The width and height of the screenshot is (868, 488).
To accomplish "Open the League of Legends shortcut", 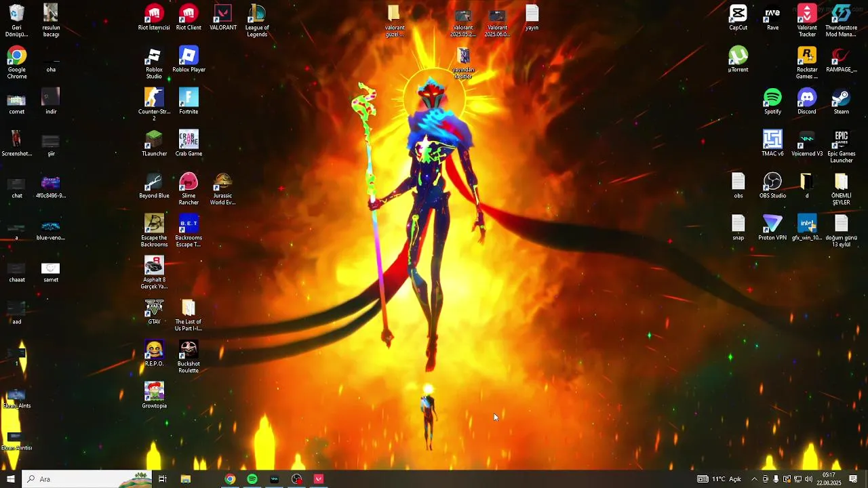I will 257,21.
